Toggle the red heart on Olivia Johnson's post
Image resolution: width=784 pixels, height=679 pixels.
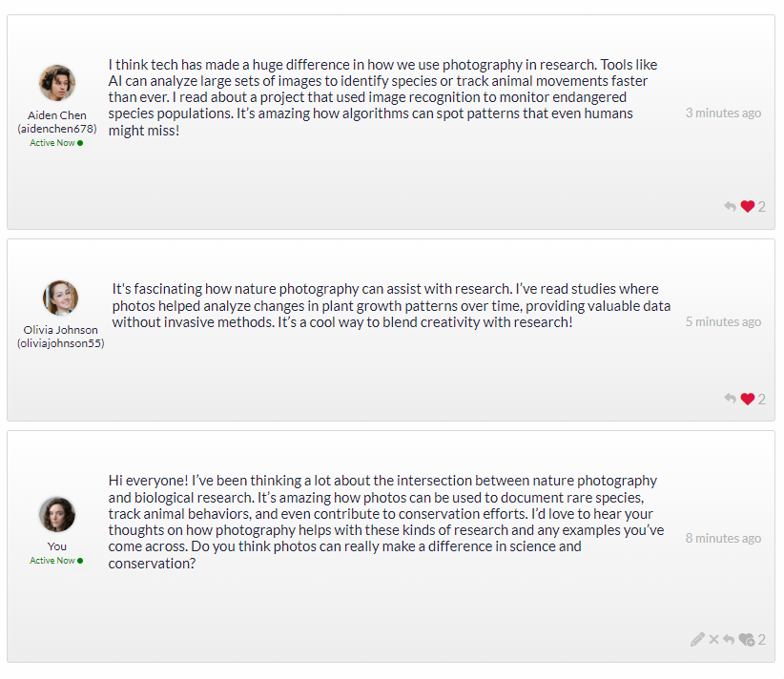click(748, 399)
